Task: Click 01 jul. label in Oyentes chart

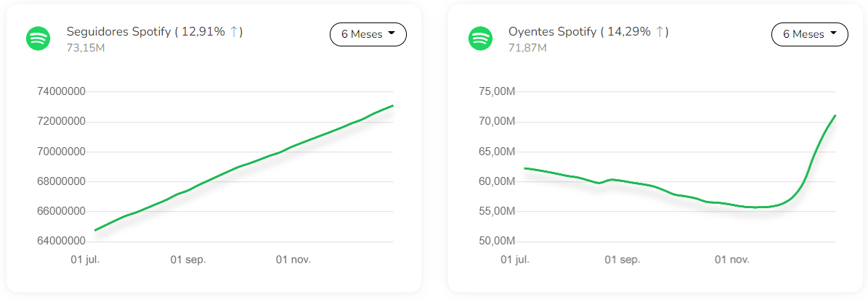Action: pyautogui.click(x=516, y=260)
